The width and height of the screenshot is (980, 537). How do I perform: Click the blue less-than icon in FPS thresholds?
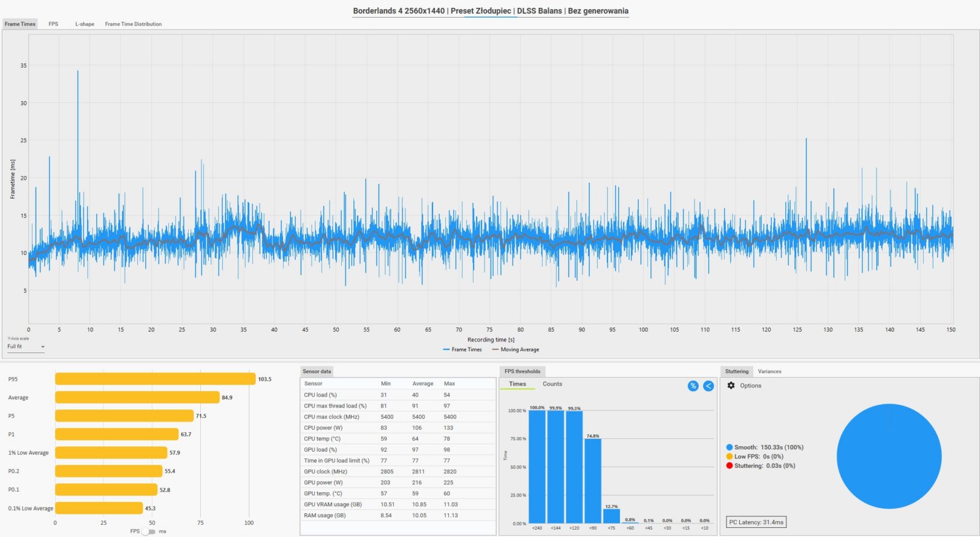708,386
